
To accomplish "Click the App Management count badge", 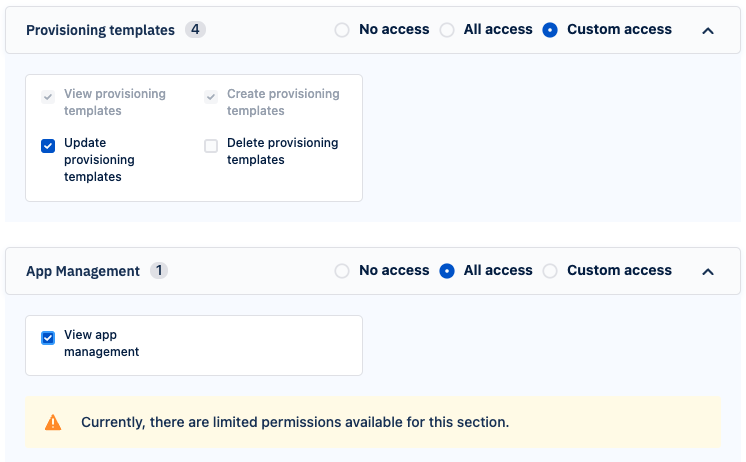I will 159,270.
